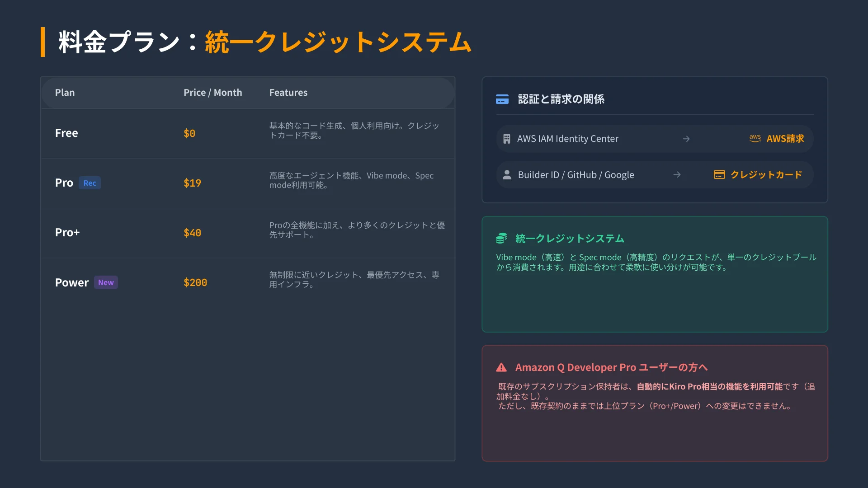Click the 認証と請求の関係 heading
This screenshot has width=868, height=488.
[561, 99]
